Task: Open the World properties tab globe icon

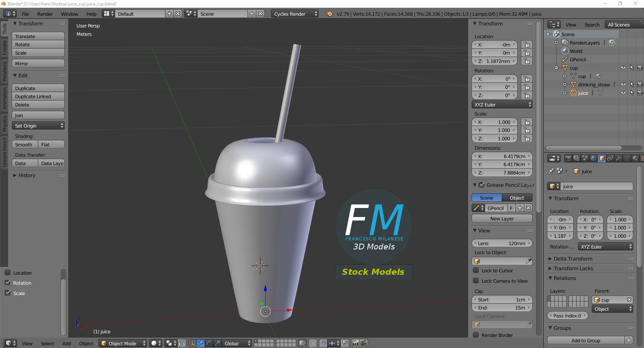Action: 593,158
